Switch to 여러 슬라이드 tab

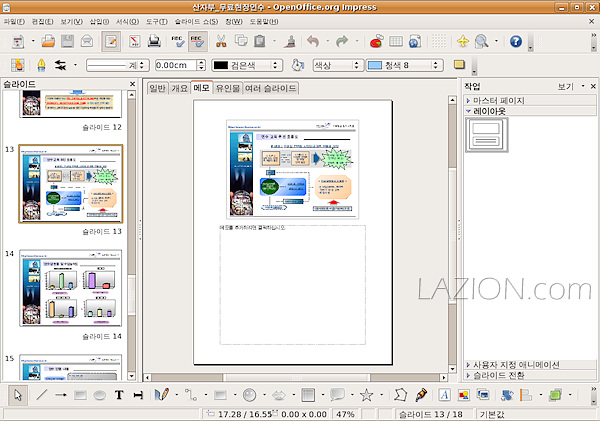coord(271,88)
